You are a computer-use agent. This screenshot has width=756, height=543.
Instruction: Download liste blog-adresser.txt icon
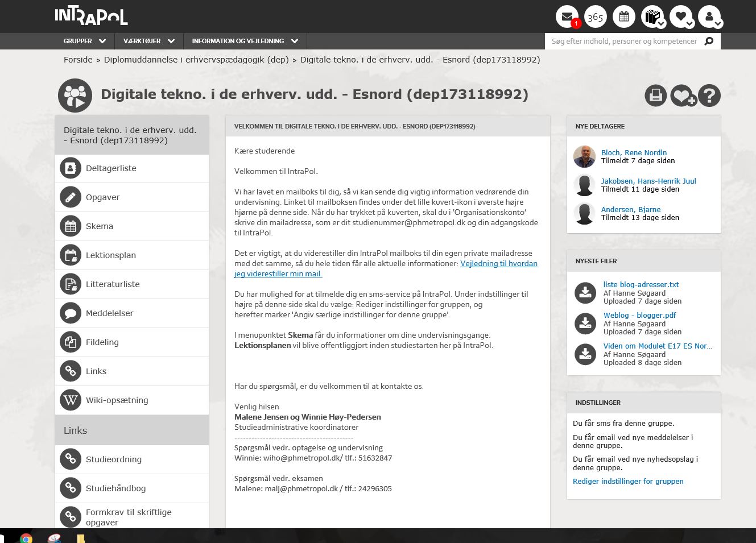pyautogui.click(x=585, y=292)
